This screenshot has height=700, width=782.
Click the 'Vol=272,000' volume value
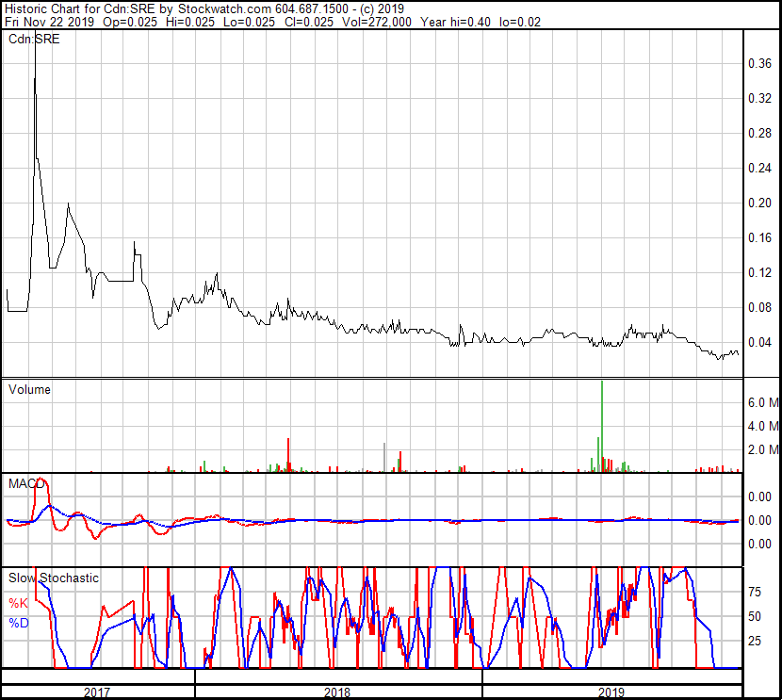[x=377, y=22]
